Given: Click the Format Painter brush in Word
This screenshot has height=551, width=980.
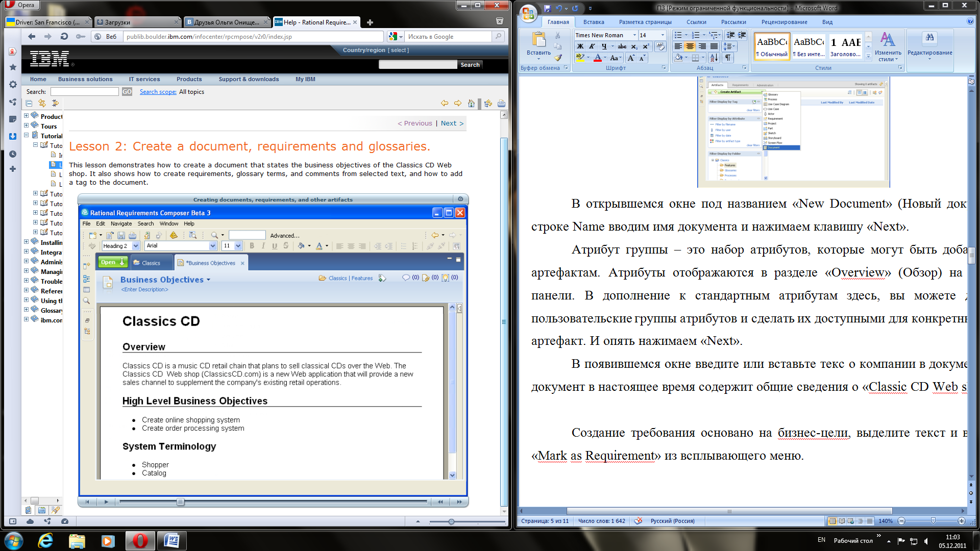Looking at the screenshot, I should point(558,58).
